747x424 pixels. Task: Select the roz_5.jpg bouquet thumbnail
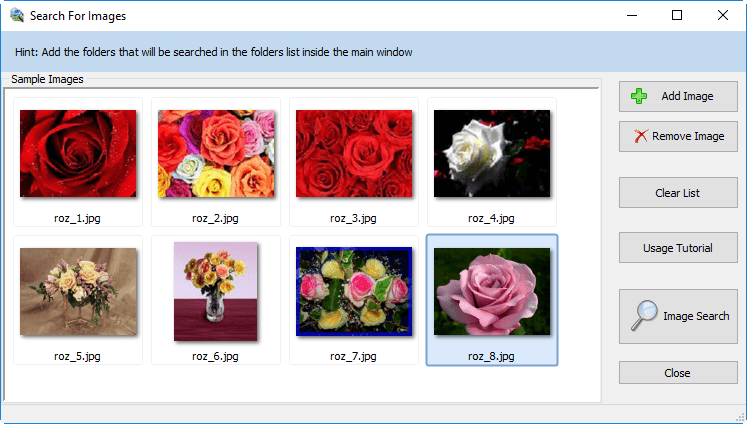(78, 291)
